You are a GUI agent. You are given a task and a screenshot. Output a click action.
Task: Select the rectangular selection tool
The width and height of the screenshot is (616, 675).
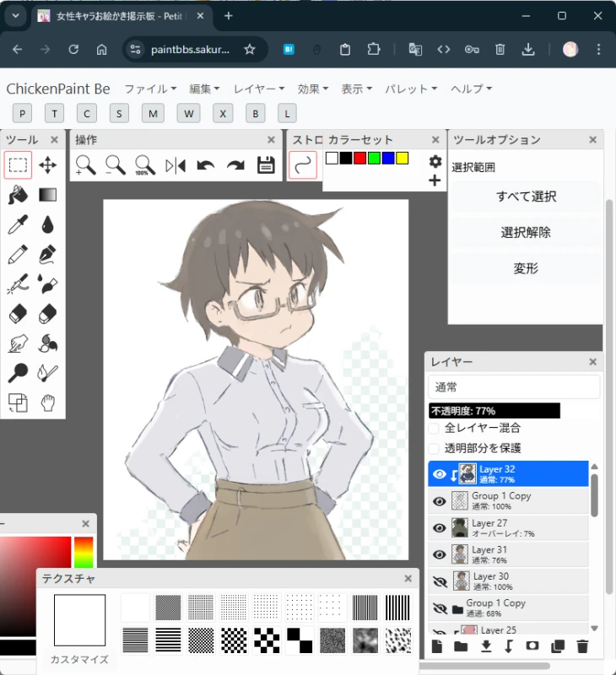(18, 165)
